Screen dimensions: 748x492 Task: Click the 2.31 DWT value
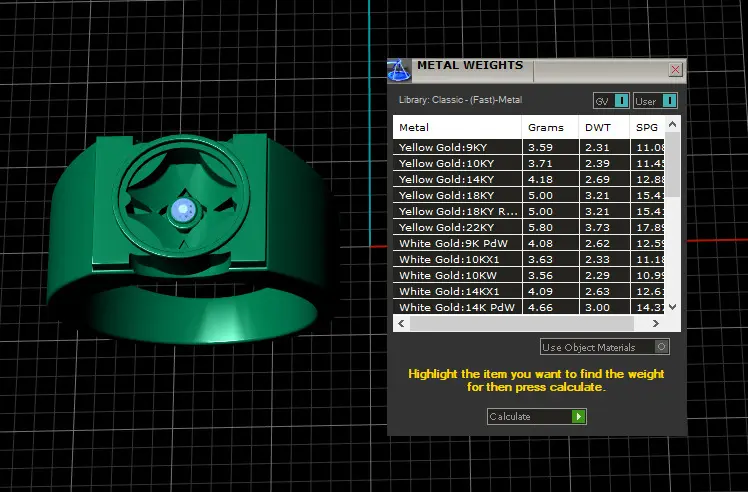click(x=597, y=147)
